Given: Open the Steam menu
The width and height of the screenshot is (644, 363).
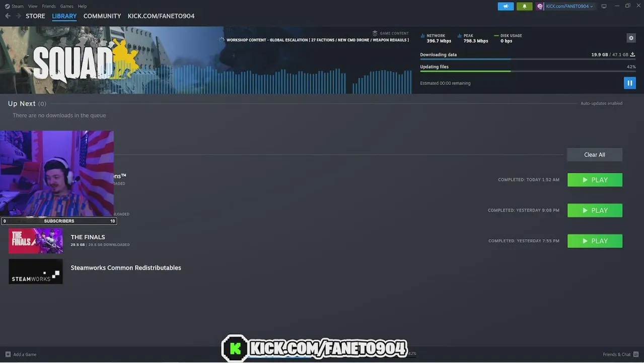Looking at the screenshot, I should coord(18,6).
